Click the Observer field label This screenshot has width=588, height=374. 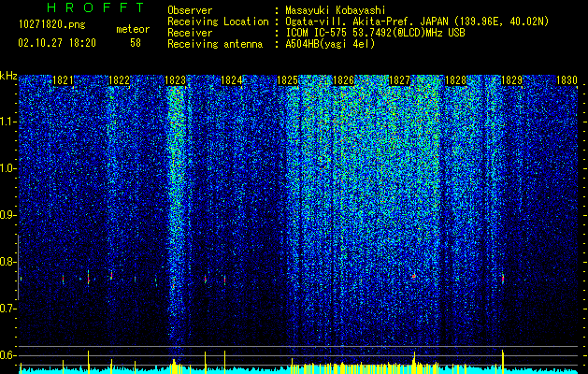[190, 10]
